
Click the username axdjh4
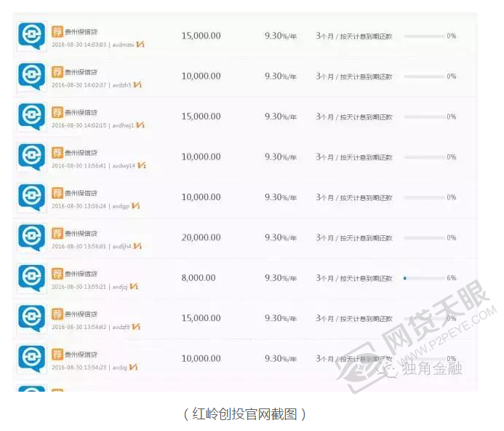122,246
